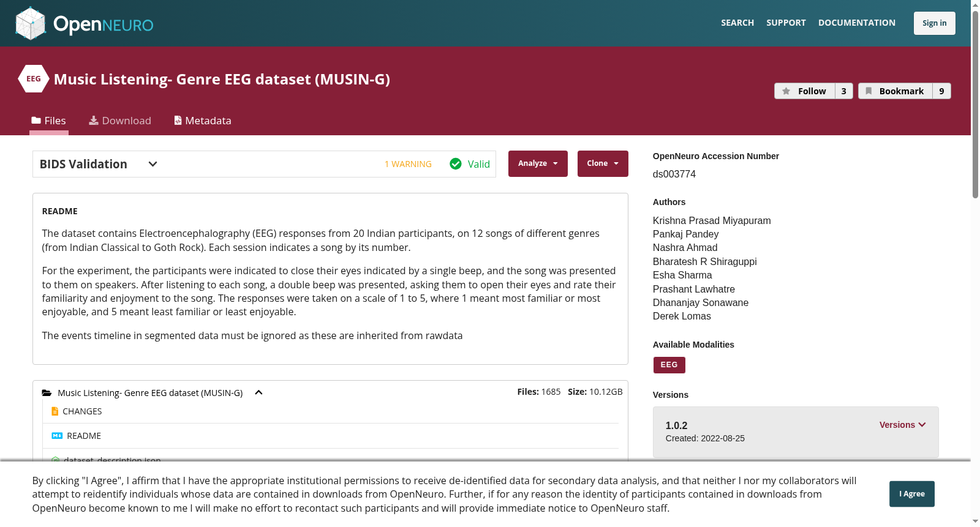
Task: Click the bookmark icon on Bookmark button
Action: click(869, 91)
